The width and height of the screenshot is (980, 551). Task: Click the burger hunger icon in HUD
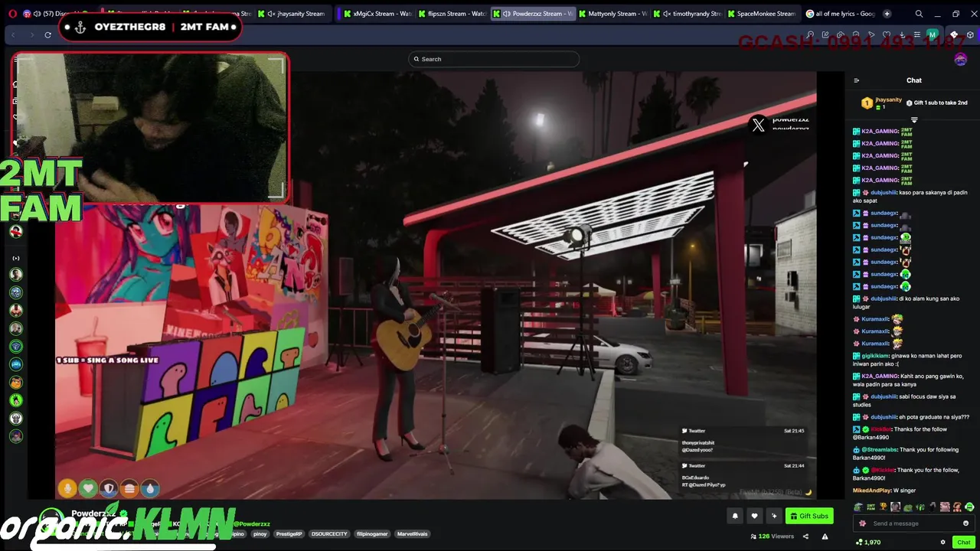(x=129, y=488)
